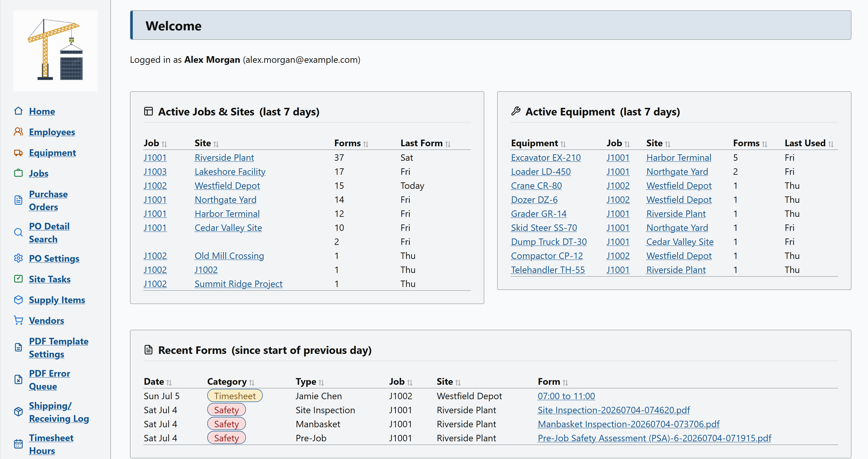The image size is (868, 459).
Task: Open the 07:00 to 11:00 timesheet form
Action: (x=566, y=396)
